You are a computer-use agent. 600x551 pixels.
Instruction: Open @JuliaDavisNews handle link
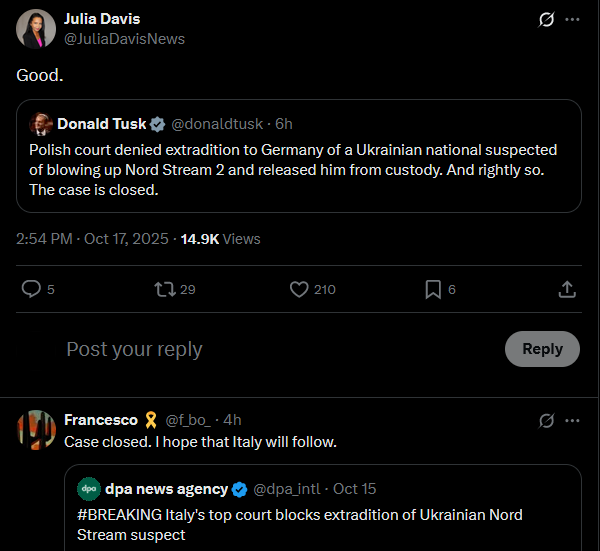[124, 39]
